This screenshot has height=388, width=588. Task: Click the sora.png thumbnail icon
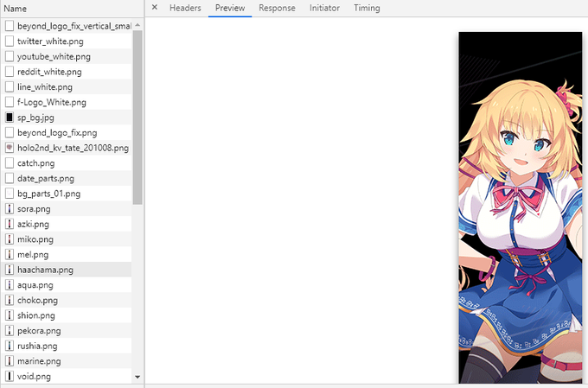(10, 209)
